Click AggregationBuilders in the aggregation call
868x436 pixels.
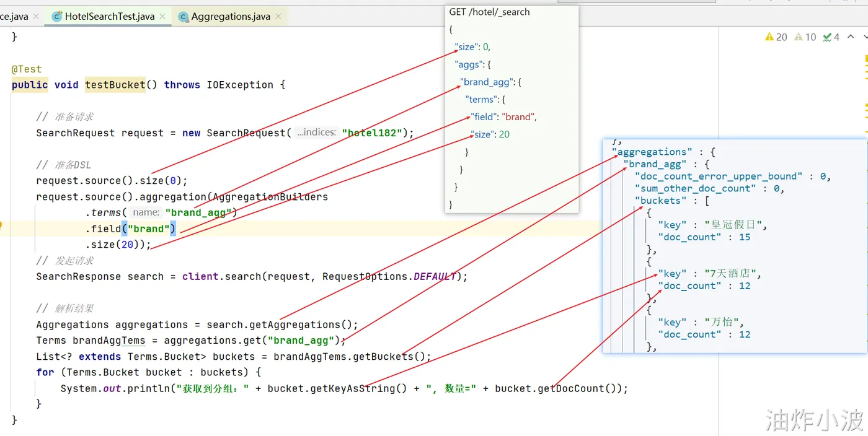pos(270,197)
